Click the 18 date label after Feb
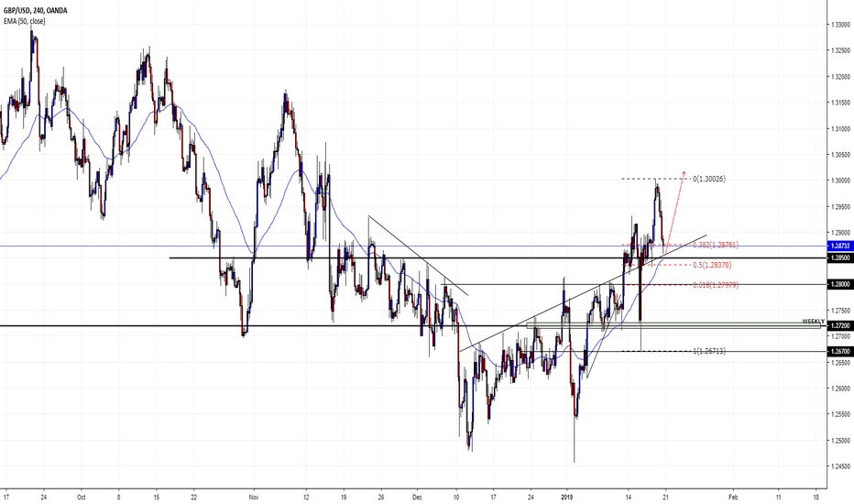The image size is (854, 504). point(816,497)
